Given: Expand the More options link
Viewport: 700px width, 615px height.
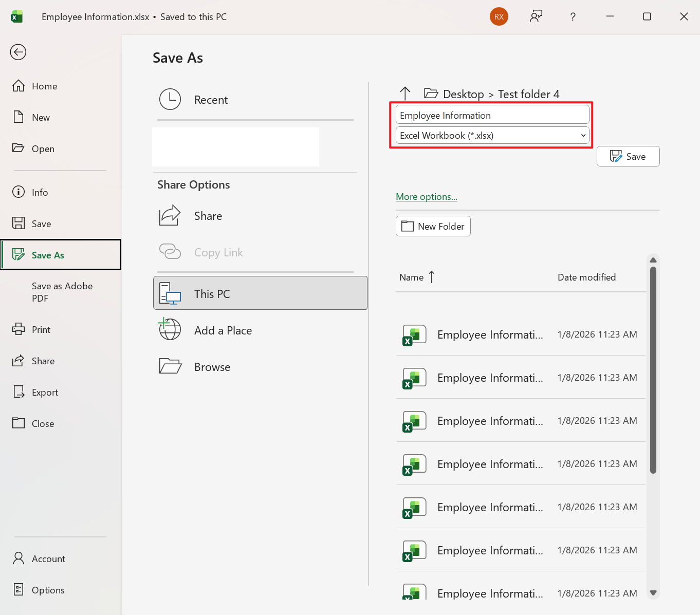Looking at the screenshot, I should (x=426, y=196).
